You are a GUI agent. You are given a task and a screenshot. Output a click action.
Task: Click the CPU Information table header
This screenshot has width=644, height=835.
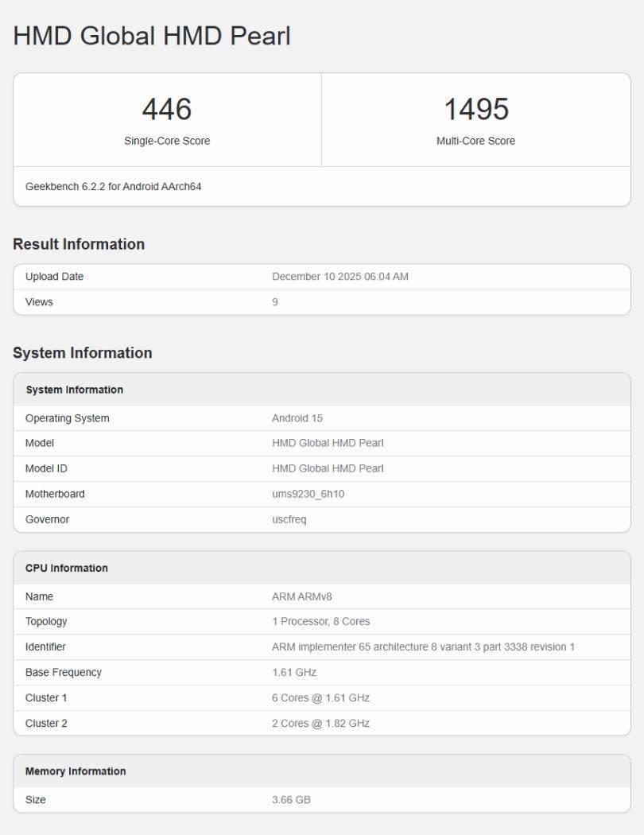click(x=67, y=568)
